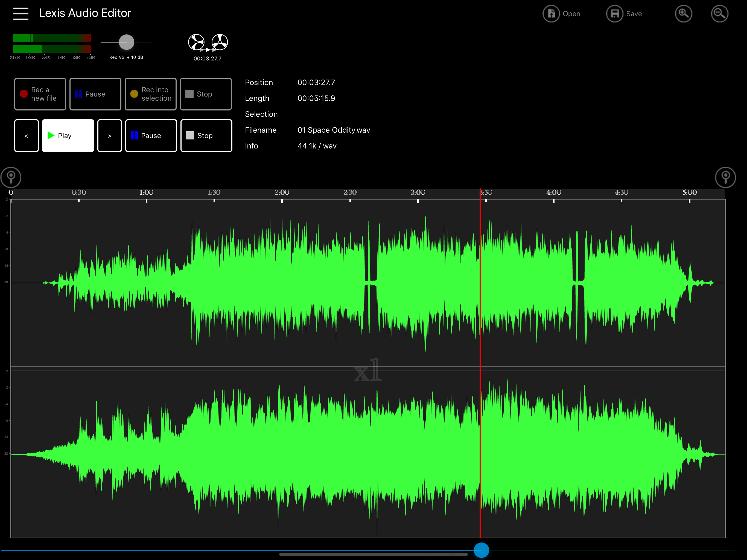
Task: Pause the recording
Action: [95, 94]
